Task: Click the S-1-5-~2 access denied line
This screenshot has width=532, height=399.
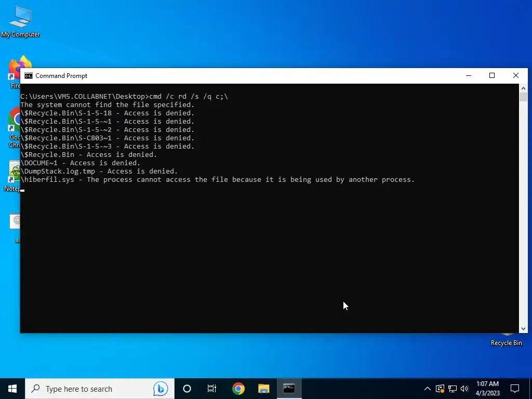Action: tap(107, 129)
